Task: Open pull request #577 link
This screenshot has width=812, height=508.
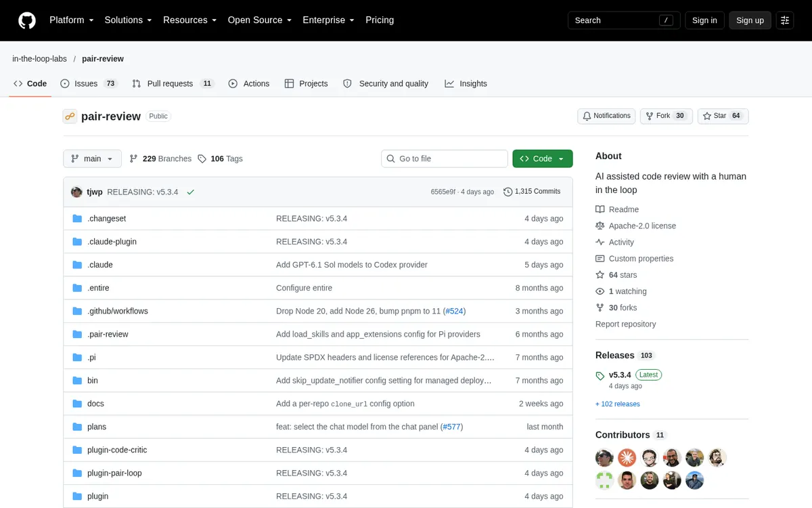Action: pos(451,427)
